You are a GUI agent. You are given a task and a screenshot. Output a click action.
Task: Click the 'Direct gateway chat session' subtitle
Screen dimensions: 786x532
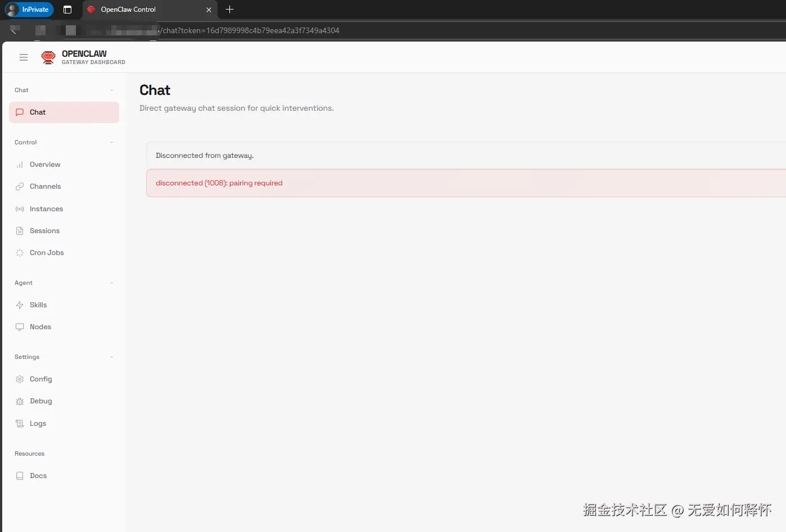pyautogui.click(x=237, y=108)
